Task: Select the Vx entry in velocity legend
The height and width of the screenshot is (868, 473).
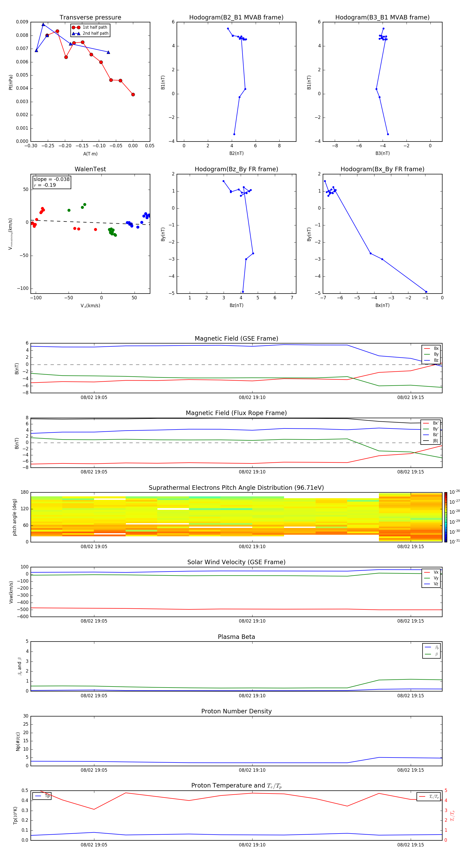Action: tap(431, 573)
